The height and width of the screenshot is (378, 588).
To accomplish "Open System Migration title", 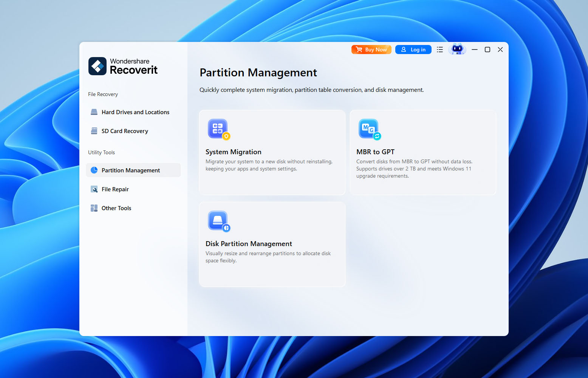I will [234, 152].
